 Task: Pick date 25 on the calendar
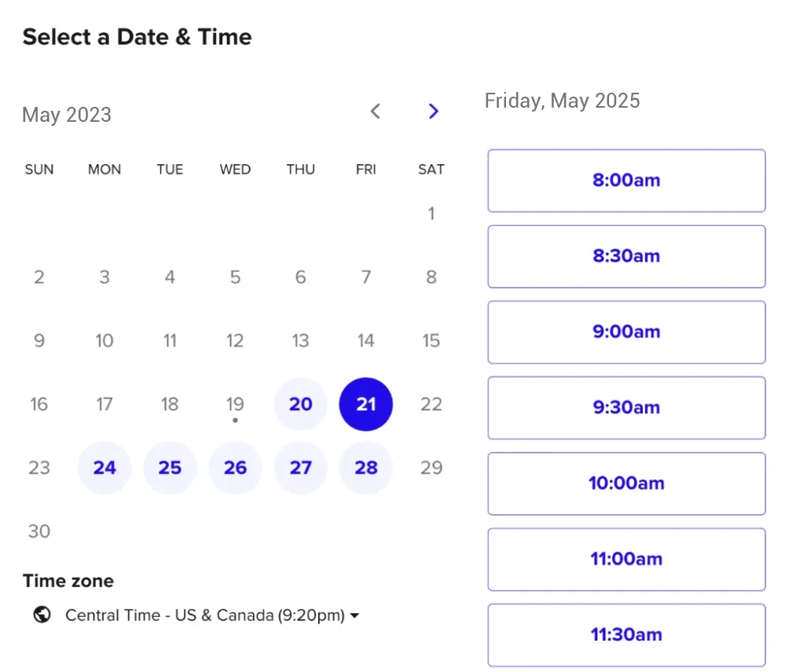pyautogui.click(x=170, y=468)
